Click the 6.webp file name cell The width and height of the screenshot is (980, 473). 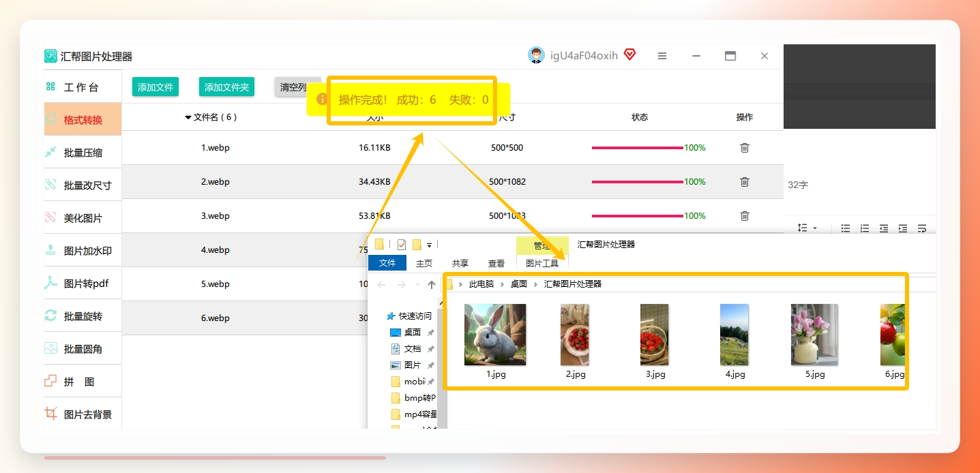click(216, 318)
